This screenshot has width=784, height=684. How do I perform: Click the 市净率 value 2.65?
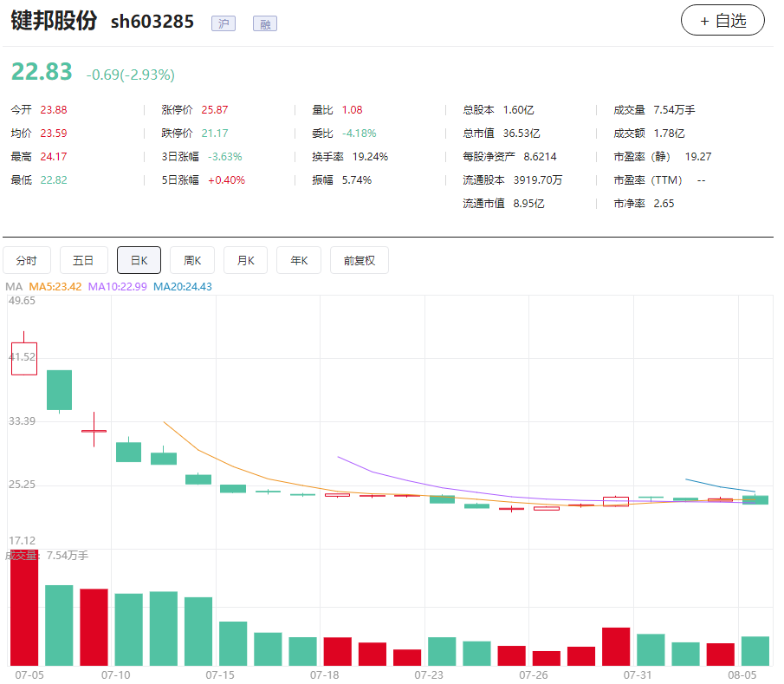tap(664, 203)
